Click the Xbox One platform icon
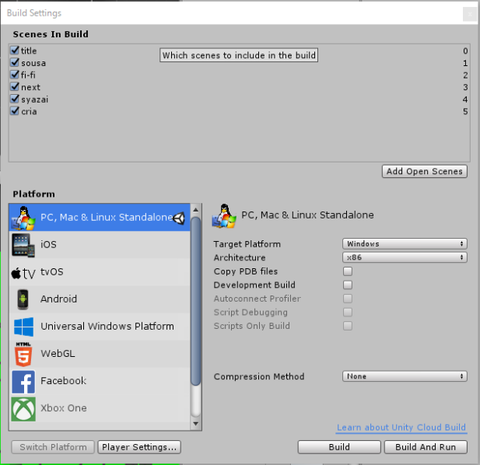 tap(23, 409)
